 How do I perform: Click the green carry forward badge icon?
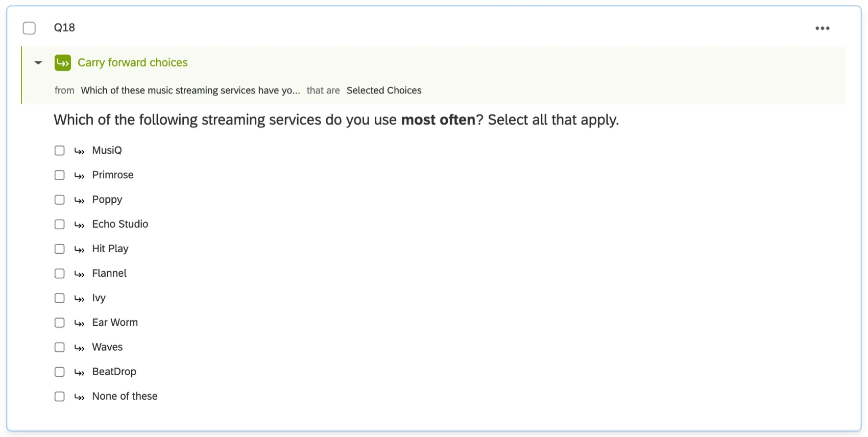tap(63, 62)
